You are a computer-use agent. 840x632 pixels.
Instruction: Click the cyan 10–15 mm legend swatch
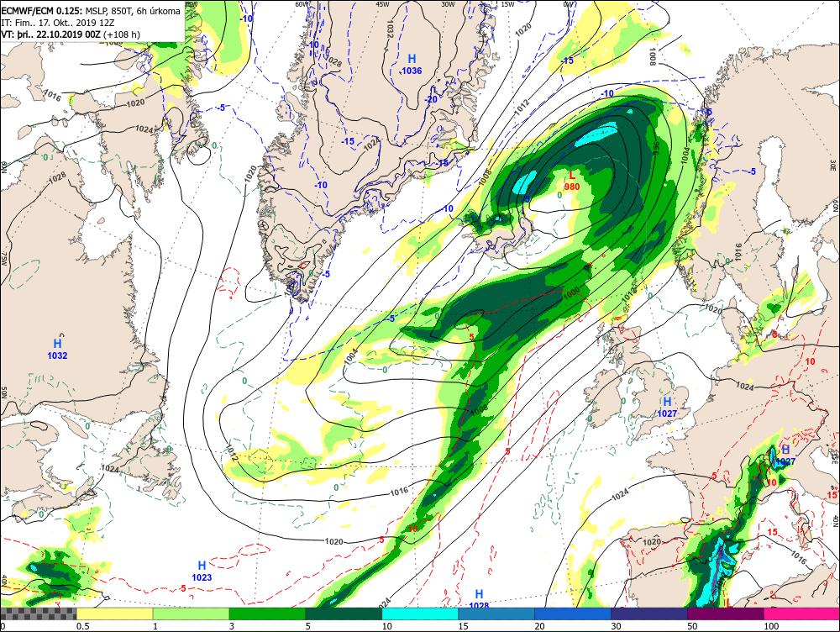(420, 614)
